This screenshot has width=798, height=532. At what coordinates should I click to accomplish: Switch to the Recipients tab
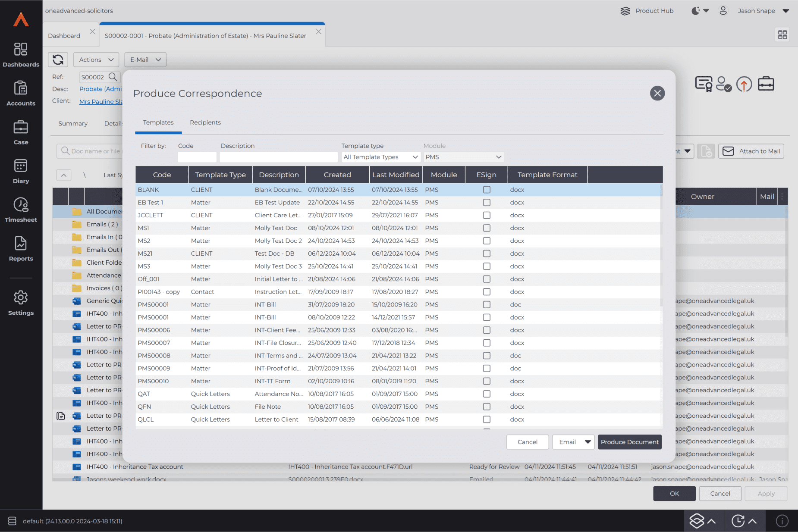pos(205,122)
